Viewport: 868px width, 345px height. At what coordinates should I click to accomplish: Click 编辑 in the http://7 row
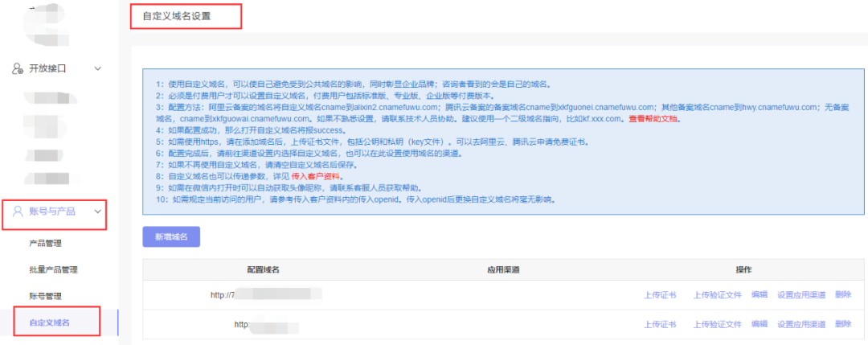point(759,294)
